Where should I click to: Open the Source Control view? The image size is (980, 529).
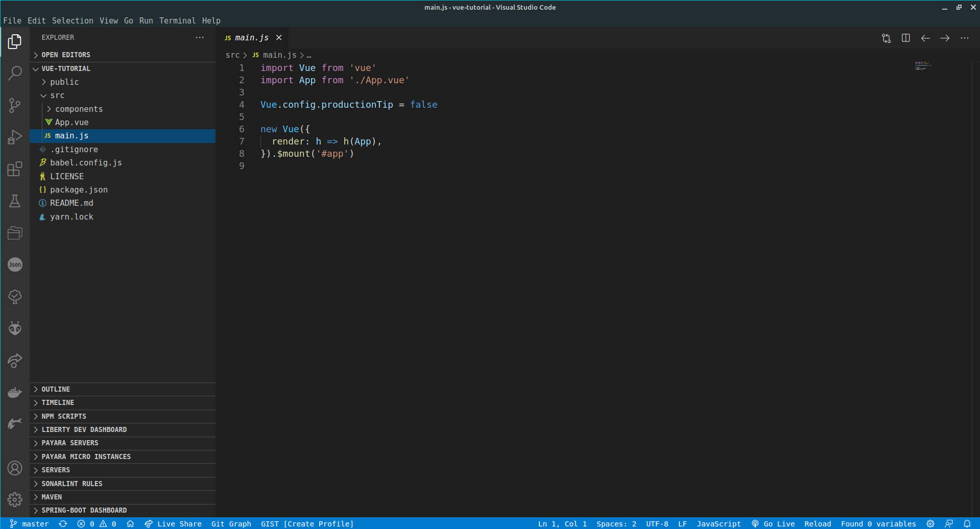15,105
